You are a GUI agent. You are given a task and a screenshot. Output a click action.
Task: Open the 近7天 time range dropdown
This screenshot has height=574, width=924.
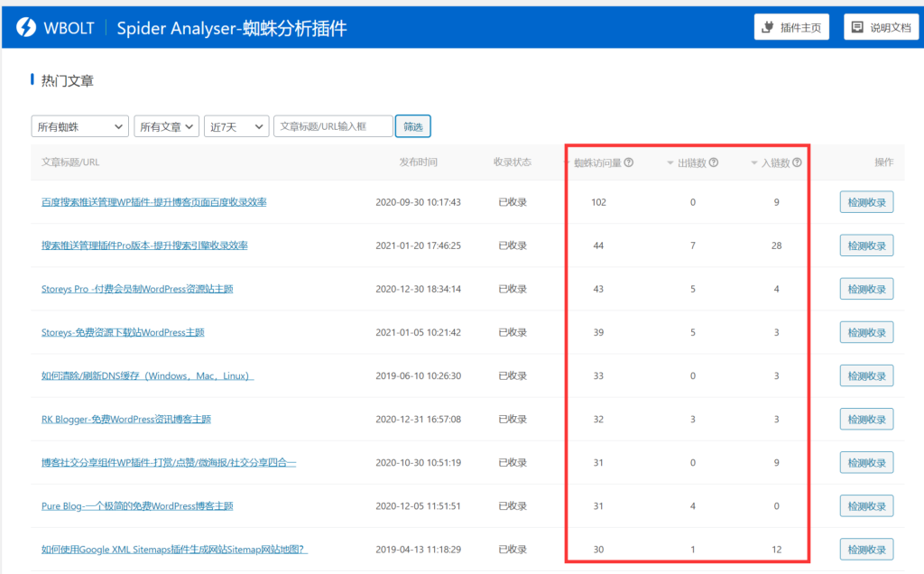point(236,127)
